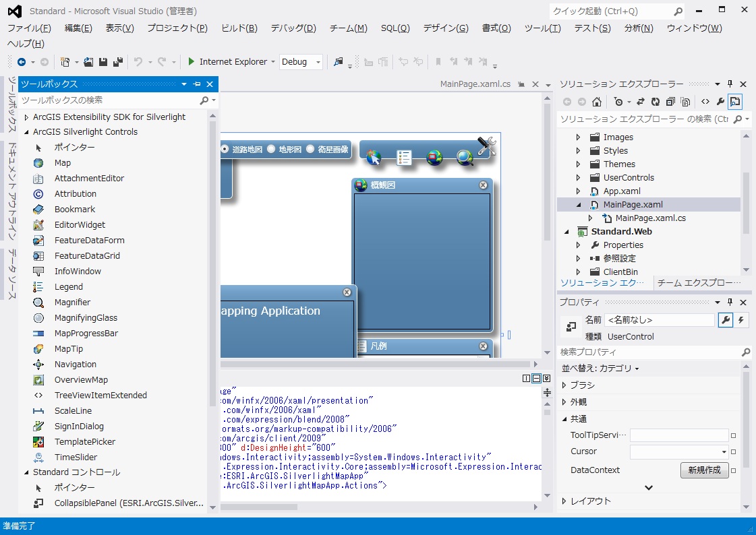The width and height of the screenshot is (756, 535).
Task: Click the View Code icon in Solution Explorer
Action: coord(705,102)
